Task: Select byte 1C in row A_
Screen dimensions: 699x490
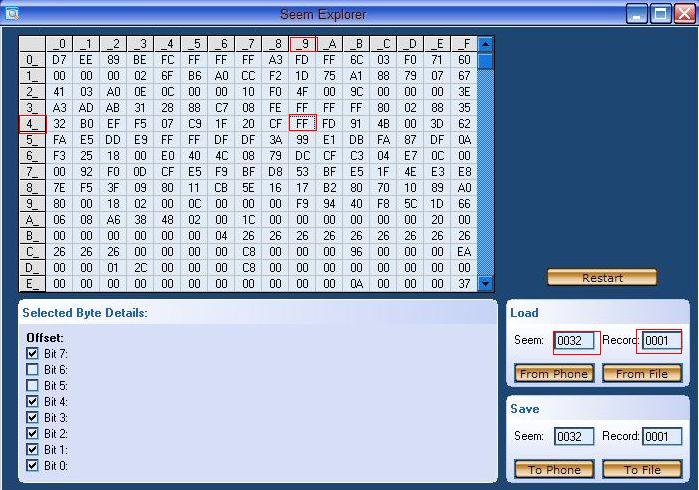Action: (248, 220)
